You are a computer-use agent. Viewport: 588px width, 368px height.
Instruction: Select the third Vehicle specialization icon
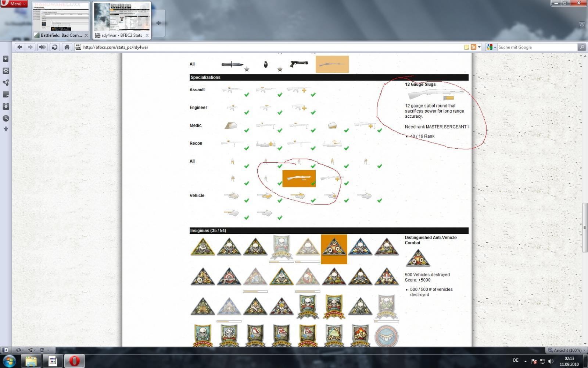298,196
